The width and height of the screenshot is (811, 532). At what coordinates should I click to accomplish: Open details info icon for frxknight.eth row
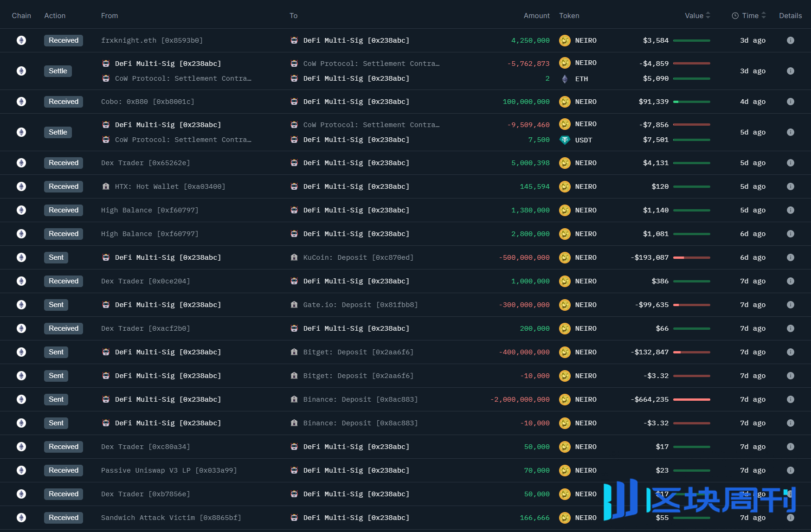791,40
